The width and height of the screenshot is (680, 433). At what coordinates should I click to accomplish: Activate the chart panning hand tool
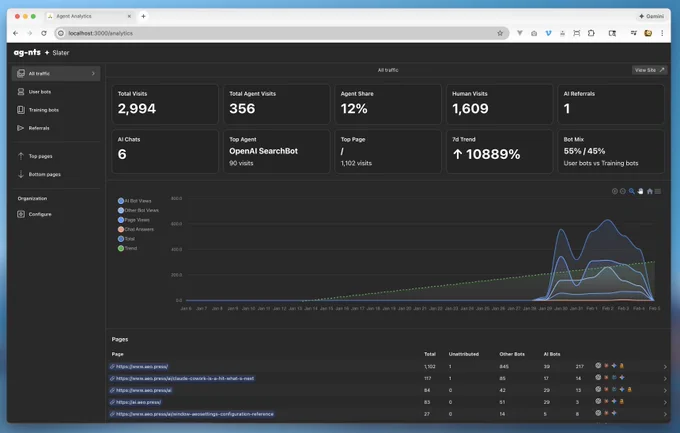click(641, 191)
